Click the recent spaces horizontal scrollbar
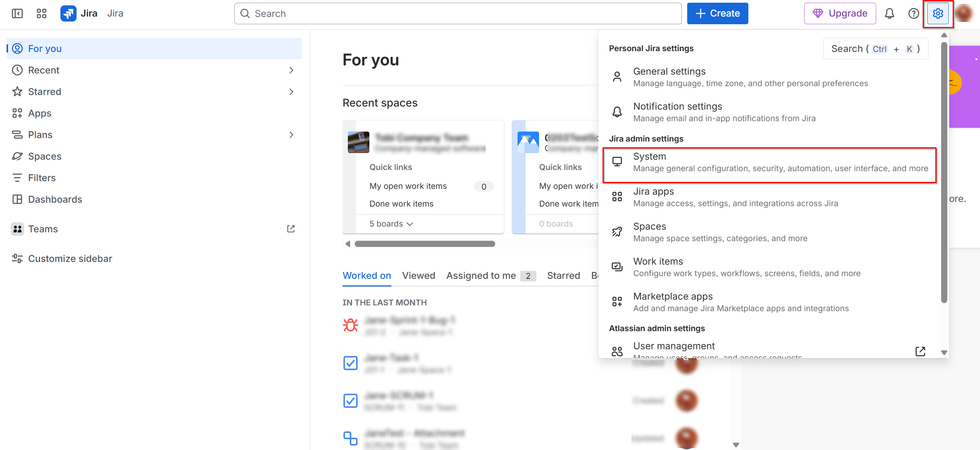This screenshot has height=450, width=980. point(424,244)
